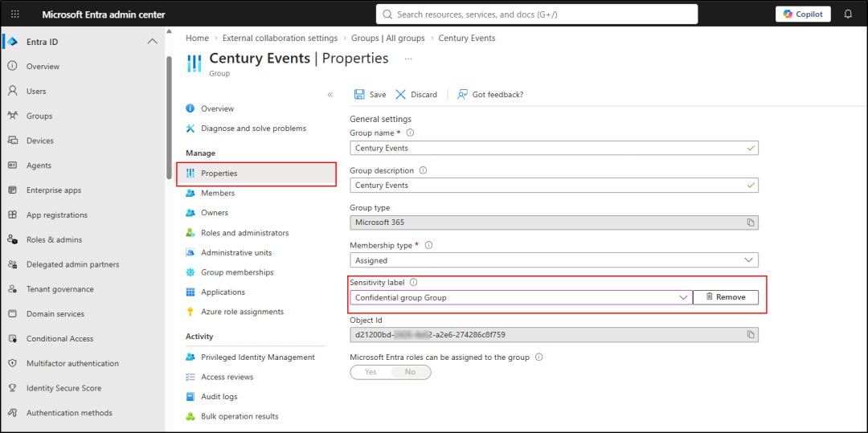868x433 pixels.
Task: Go to Users in the sidebar
Action: click(36, 92)
